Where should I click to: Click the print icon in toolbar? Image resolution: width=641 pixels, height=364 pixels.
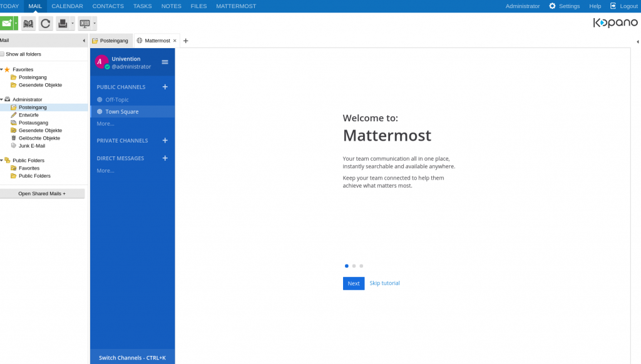pos(63,23)
